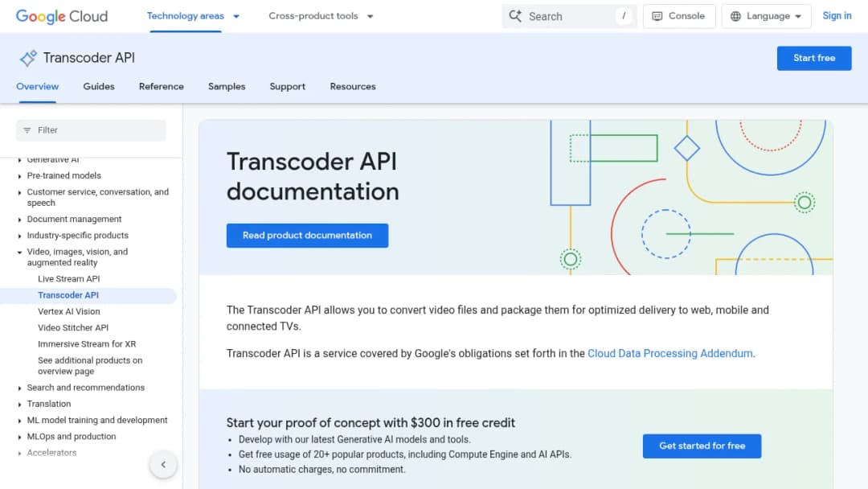Click the Transcoder API product icon
The width and height of the screenshot is (868, 489).
pos(27,58)
